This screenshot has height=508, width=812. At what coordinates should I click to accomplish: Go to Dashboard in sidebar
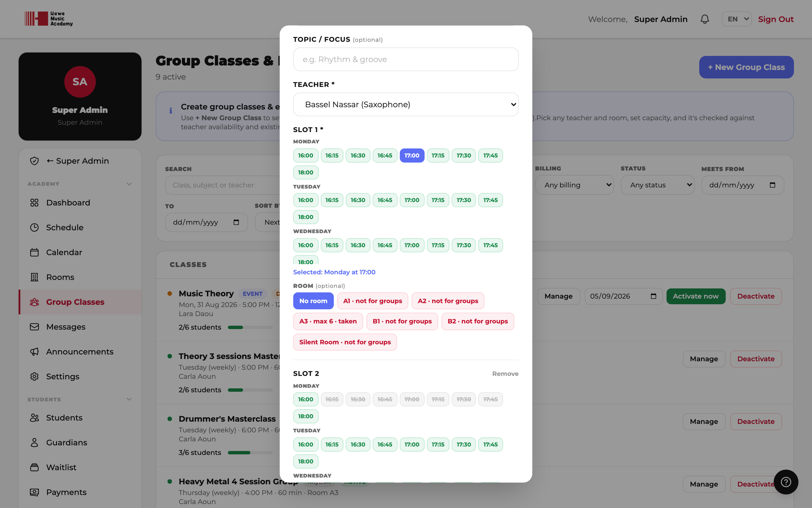click(80, 203)
